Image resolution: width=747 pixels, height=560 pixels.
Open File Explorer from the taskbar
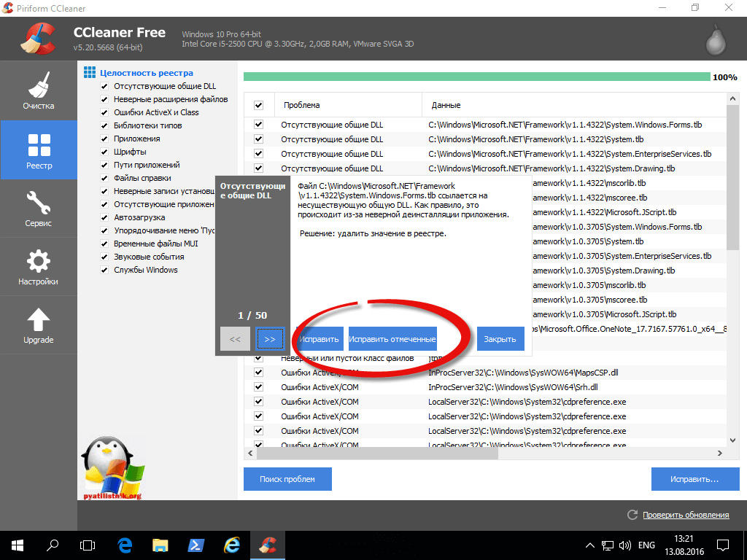[160, 545]
